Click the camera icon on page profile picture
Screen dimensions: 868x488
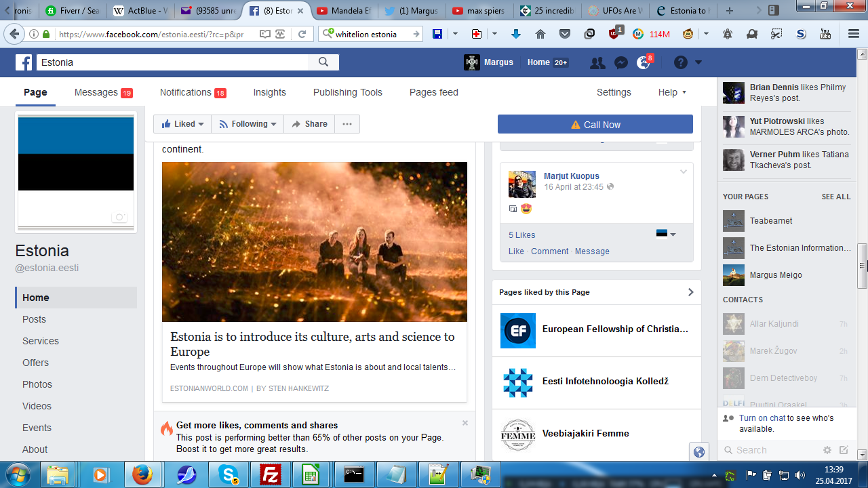click(x=119, y=218)
